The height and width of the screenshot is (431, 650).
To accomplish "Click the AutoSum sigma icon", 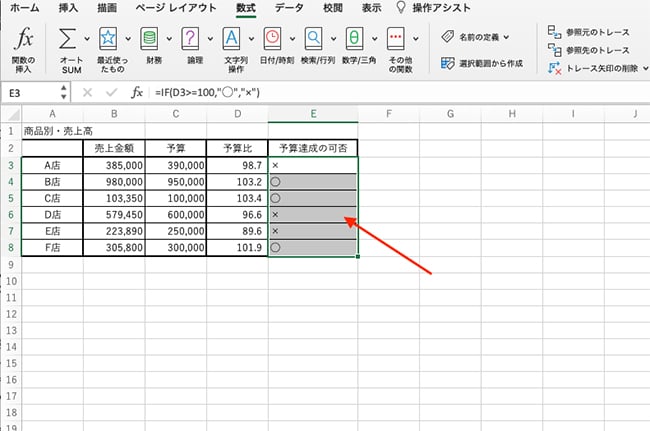I will 68,39.
